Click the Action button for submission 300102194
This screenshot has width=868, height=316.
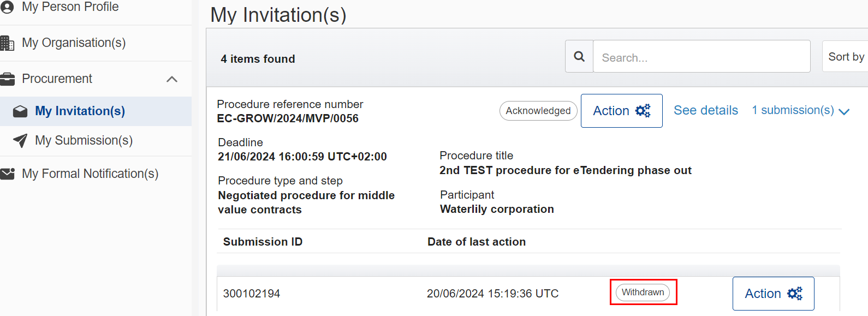point(773,294)
